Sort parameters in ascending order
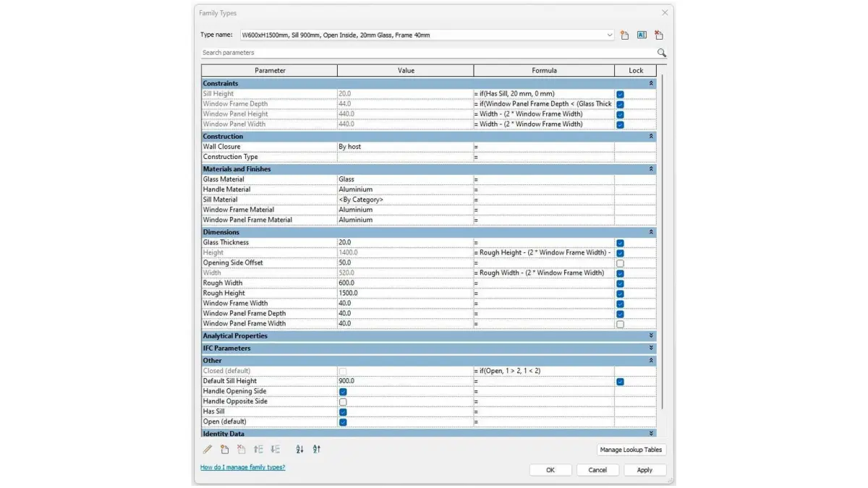 [x=300, y=449]
